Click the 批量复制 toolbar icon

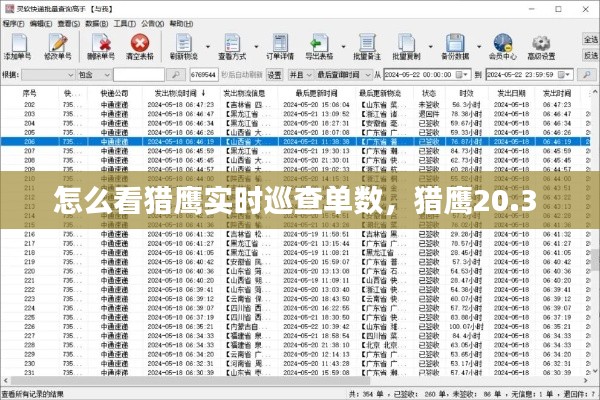405,44
